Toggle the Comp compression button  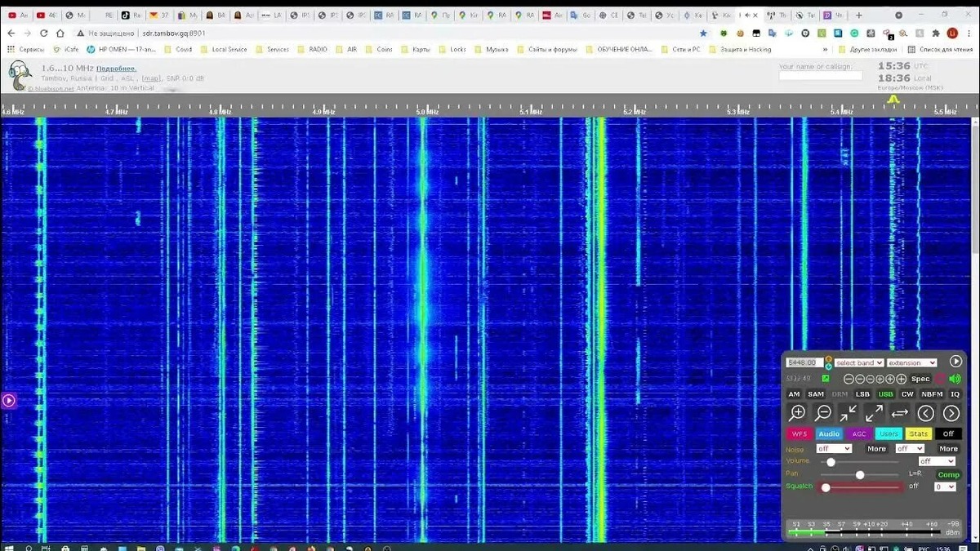(948, 474)
